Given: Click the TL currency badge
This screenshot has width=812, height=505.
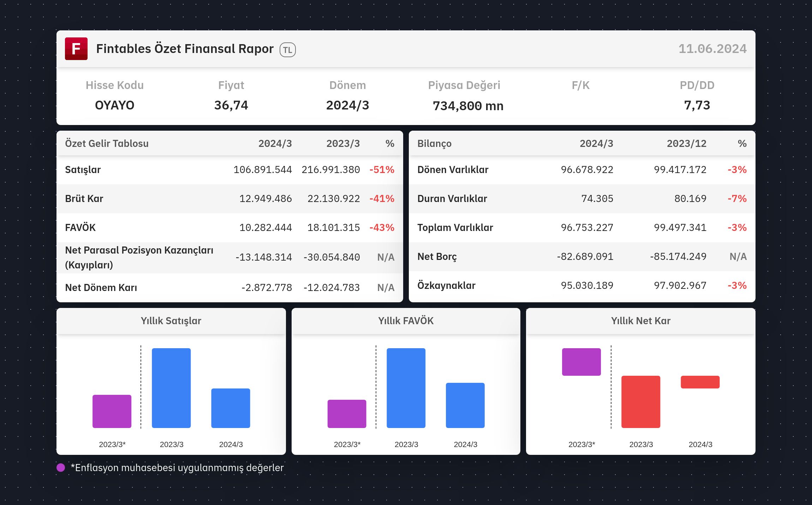Looking at the screenshot, I should [x=288, y=50].
